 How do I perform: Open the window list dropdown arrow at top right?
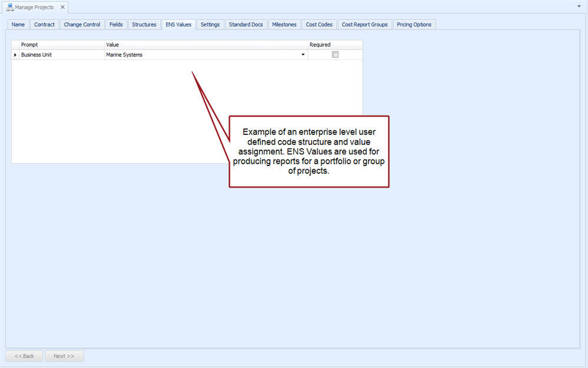point(579,6)
